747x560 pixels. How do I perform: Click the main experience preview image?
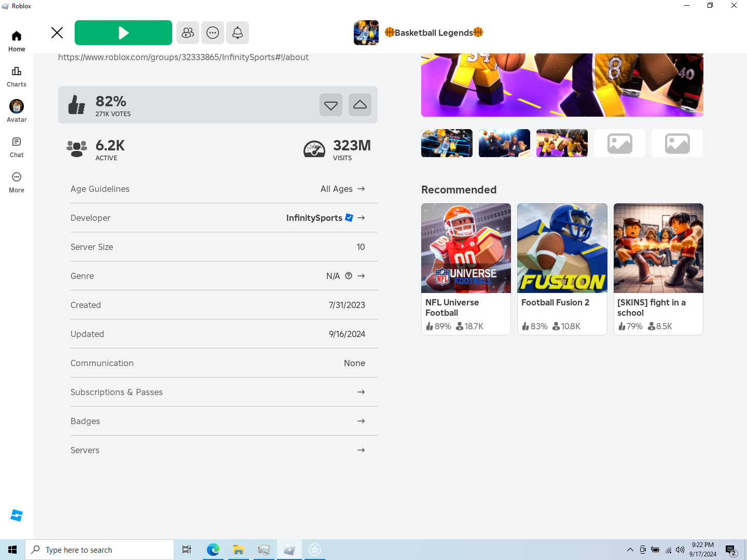coord(562,85)
